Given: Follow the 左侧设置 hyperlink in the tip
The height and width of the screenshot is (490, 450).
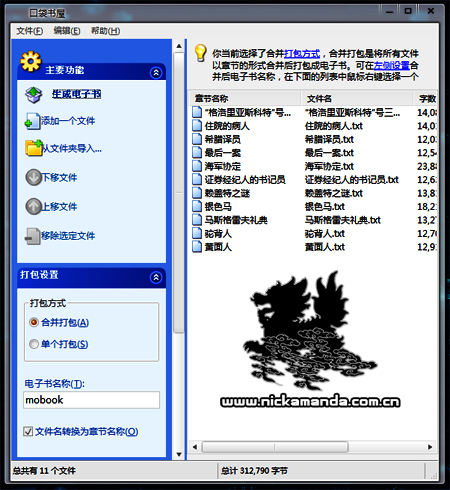Looking at the screenshot, I should pos(392,65).
